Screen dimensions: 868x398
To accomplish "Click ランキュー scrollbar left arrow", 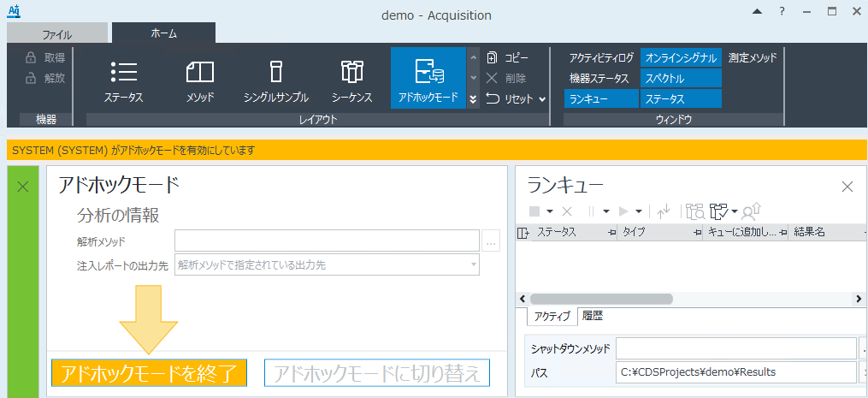I will pyautogui.click(x=523, y=299).
